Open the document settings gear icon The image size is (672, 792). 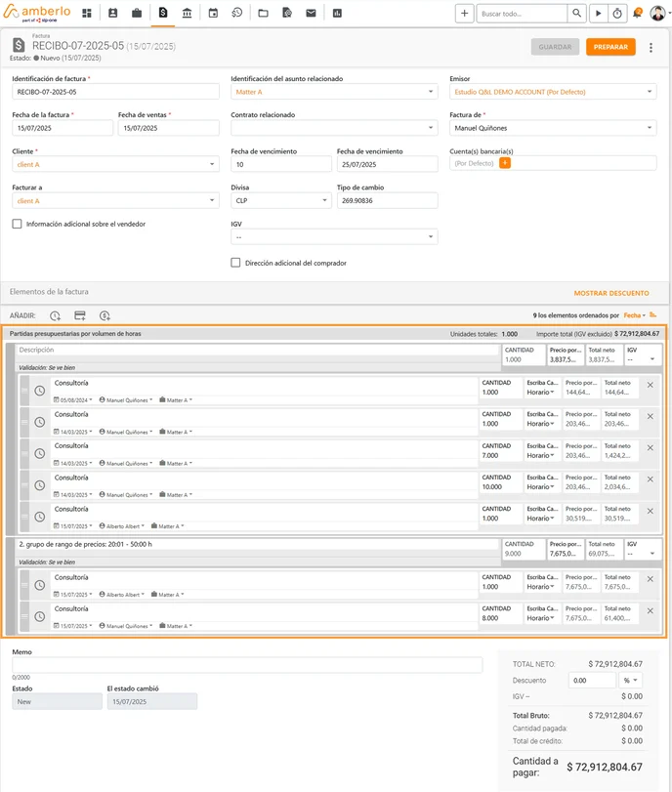click(x=287, y=13)
